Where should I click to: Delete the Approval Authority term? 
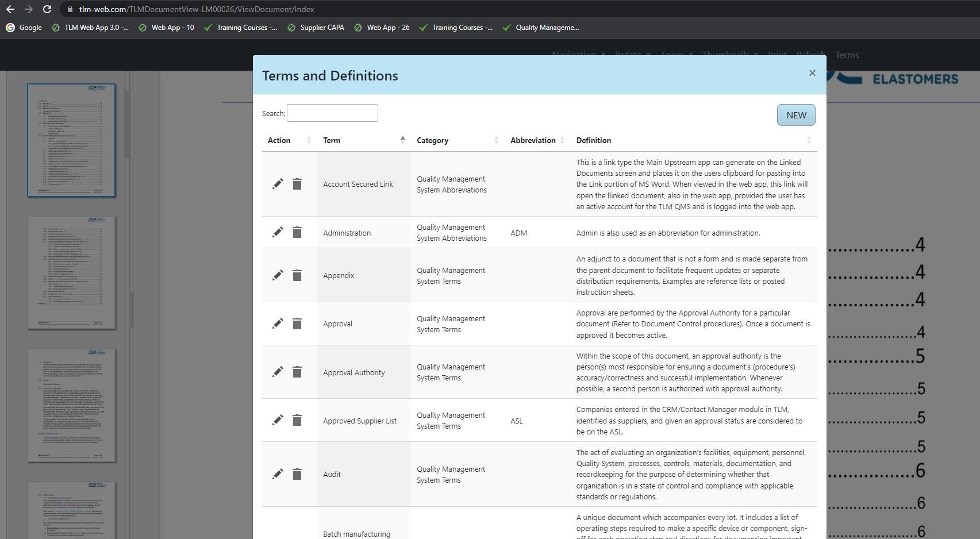pyautogui.click(x=297, y=372)
